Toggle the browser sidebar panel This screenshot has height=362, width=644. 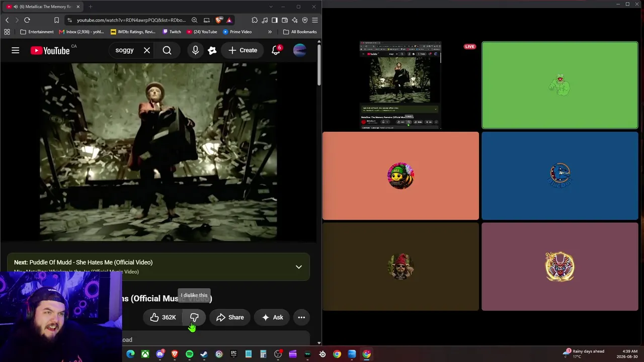tap(275, 20)
